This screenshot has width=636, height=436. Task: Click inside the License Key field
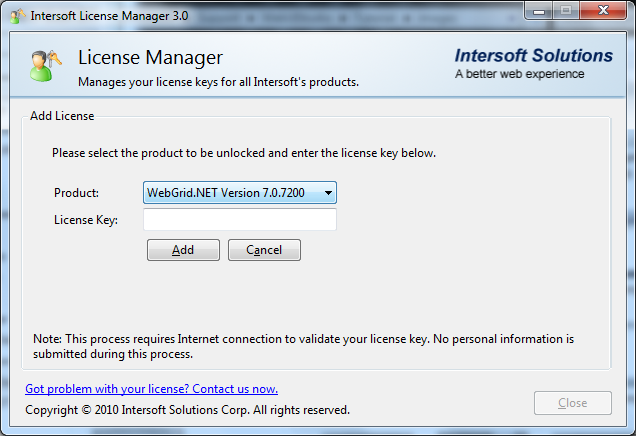[240, 219]
